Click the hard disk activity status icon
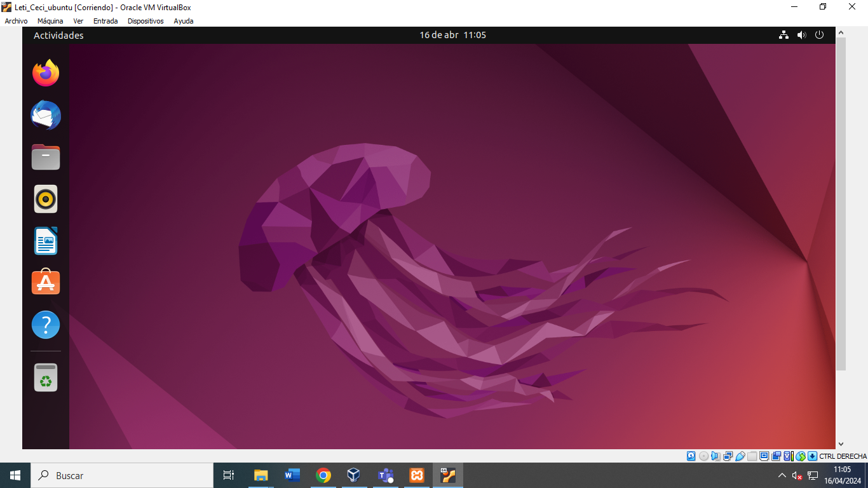Image resolution: width=868 pixels, height=488 pixels. click(691, 456)
